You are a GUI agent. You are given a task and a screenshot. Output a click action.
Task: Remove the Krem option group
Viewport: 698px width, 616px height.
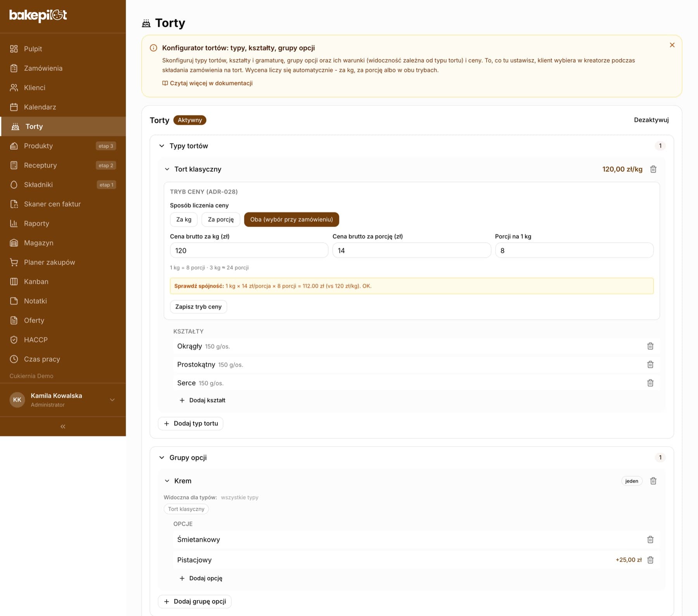click(653, 481)
